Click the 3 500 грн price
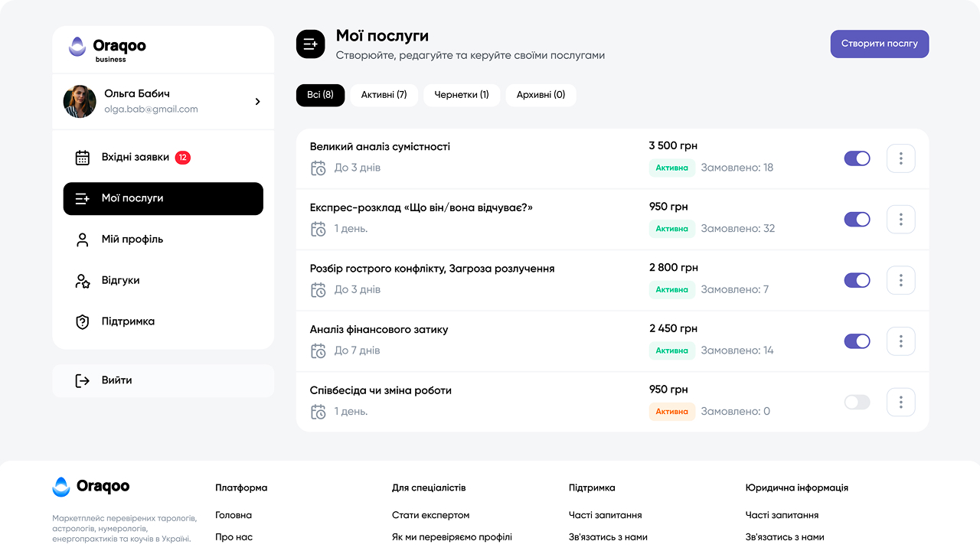 click(x=674, y=146)
